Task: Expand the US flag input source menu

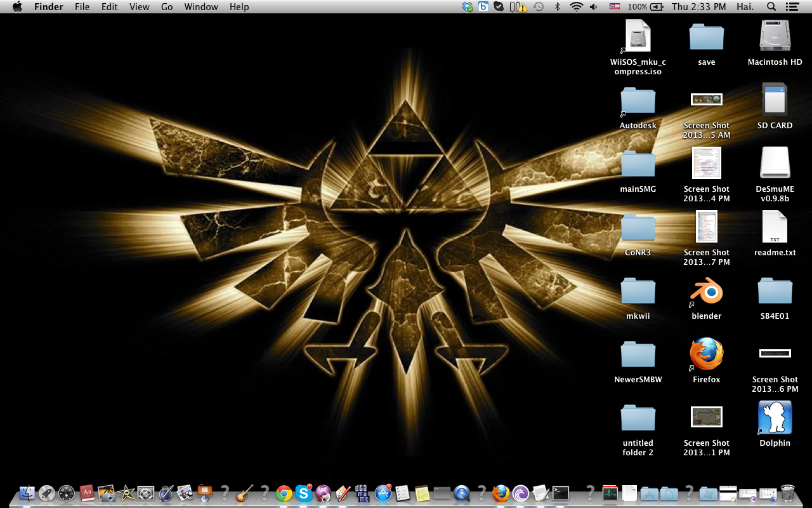Action: 614,7
